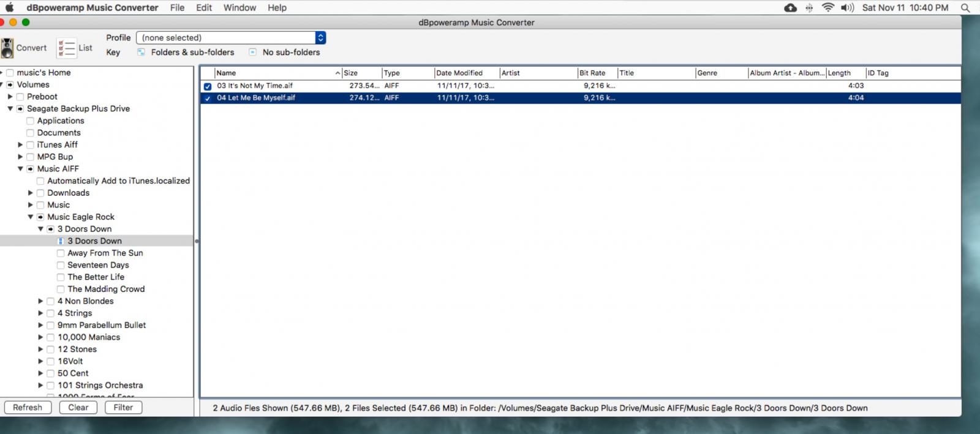Sort files by the Bit Rate column header

(592, 73)
